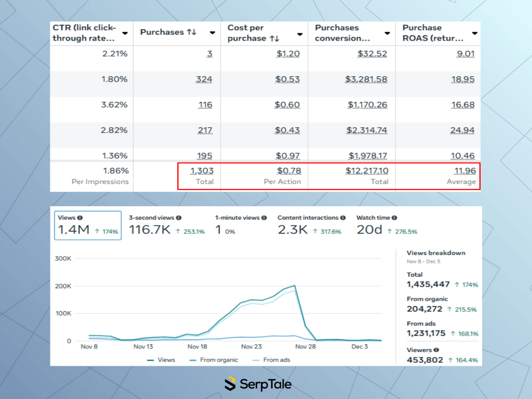
Task: Click the Watch time info icon
Action: [394, 218]
